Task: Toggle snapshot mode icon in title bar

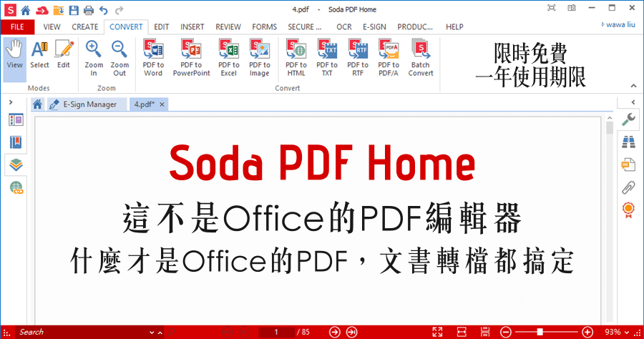Action: [551, 8]
